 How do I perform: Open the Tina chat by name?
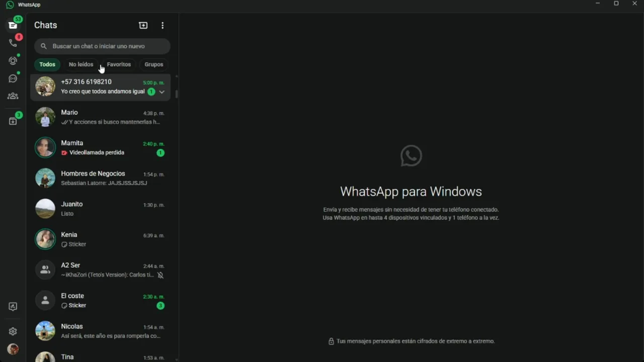[67, 357]
